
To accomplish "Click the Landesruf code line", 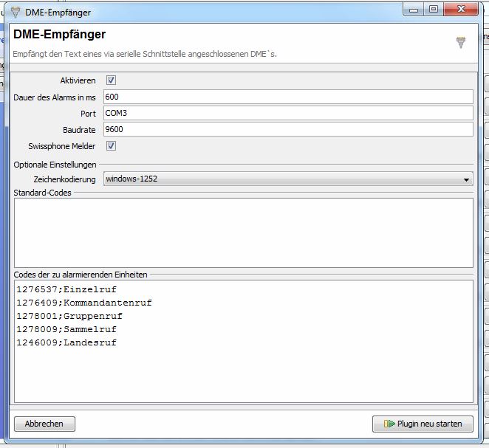I will click(x=66, y=342).
